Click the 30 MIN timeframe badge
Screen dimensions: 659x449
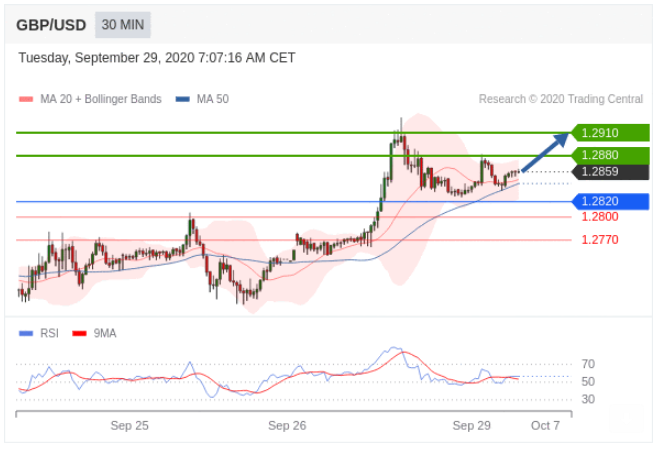click(123, 25)
